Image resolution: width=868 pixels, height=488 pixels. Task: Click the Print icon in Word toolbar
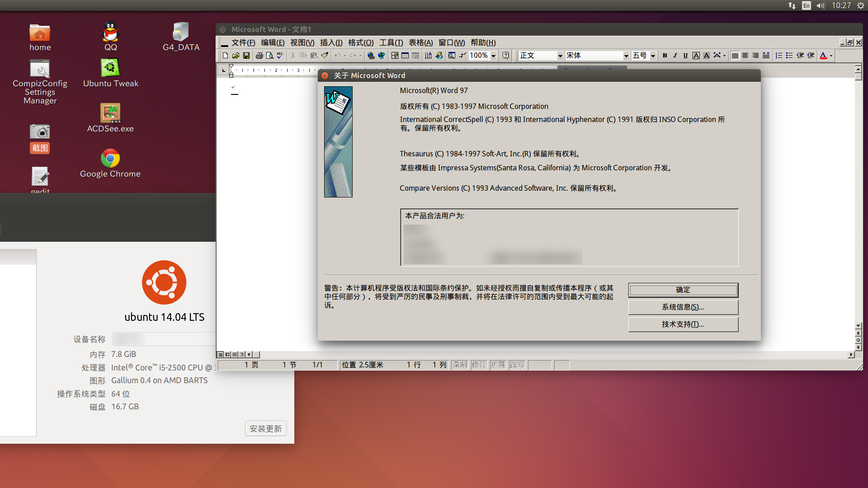click(x=259, y=56)
